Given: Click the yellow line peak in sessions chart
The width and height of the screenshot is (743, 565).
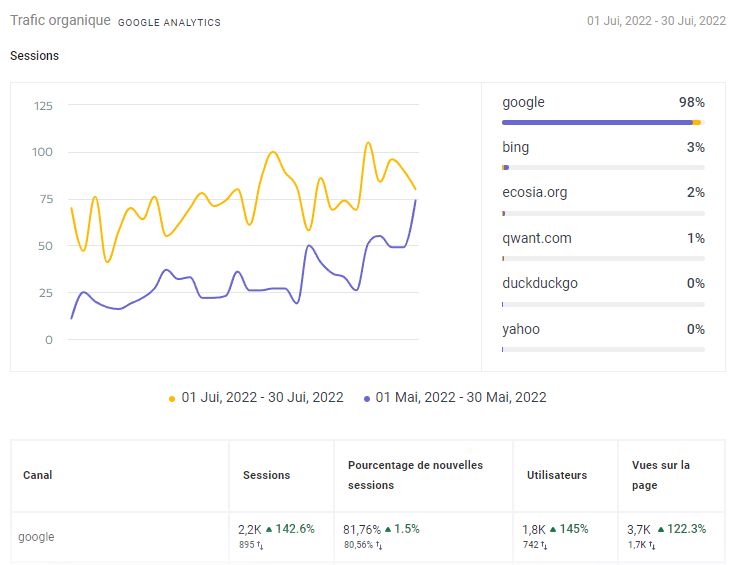Looking at the screenshot, I should pyautogui.click(x=368, y=143).
